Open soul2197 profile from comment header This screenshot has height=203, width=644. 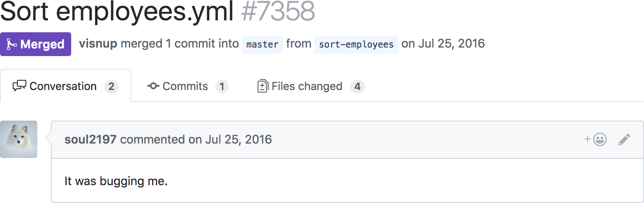tap(90, 139)
